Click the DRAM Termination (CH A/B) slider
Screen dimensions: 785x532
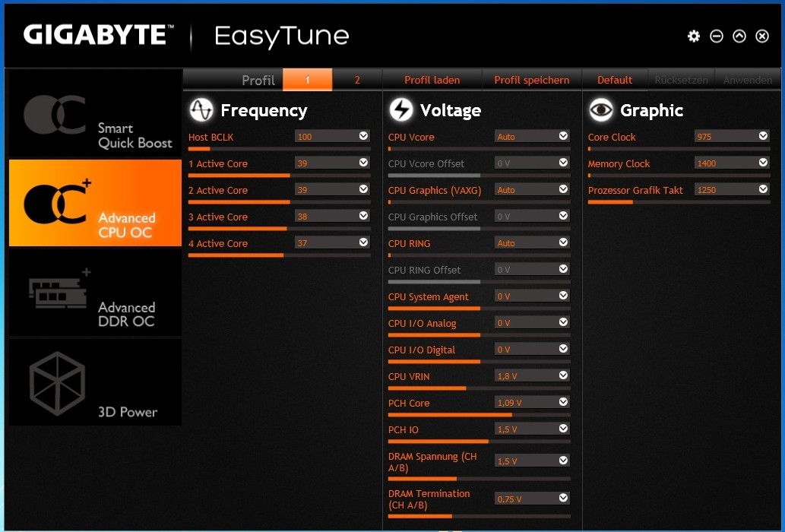(x=479, y=516)
